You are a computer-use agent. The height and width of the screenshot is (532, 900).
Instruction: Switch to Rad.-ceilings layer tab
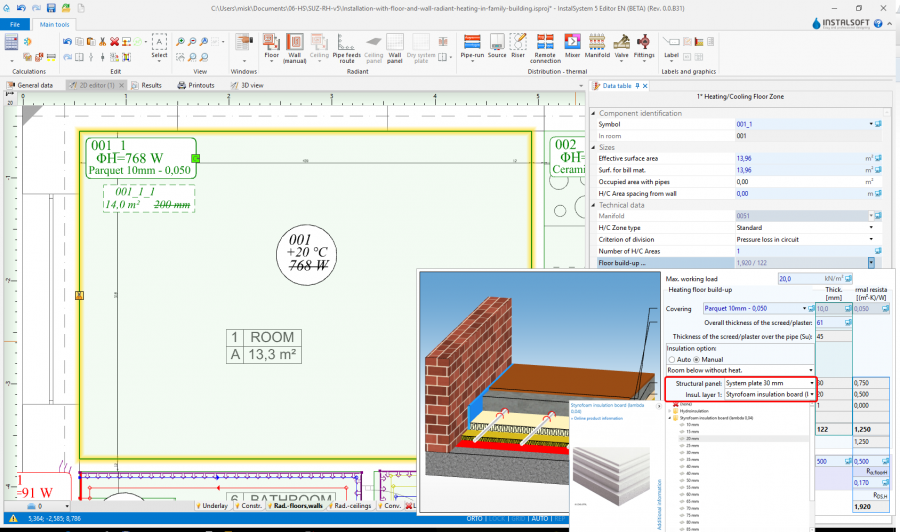pos(354,506)
